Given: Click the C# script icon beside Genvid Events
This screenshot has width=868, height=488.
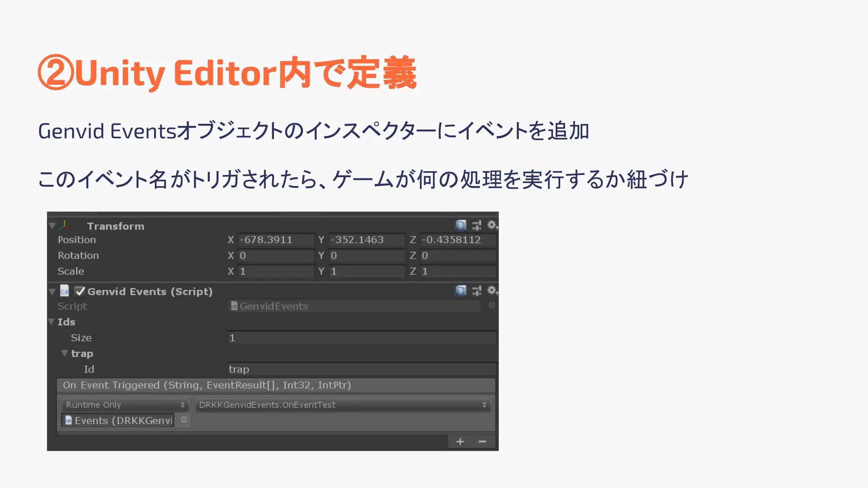Looking at the screenshot, I should [x=64, y=291].
